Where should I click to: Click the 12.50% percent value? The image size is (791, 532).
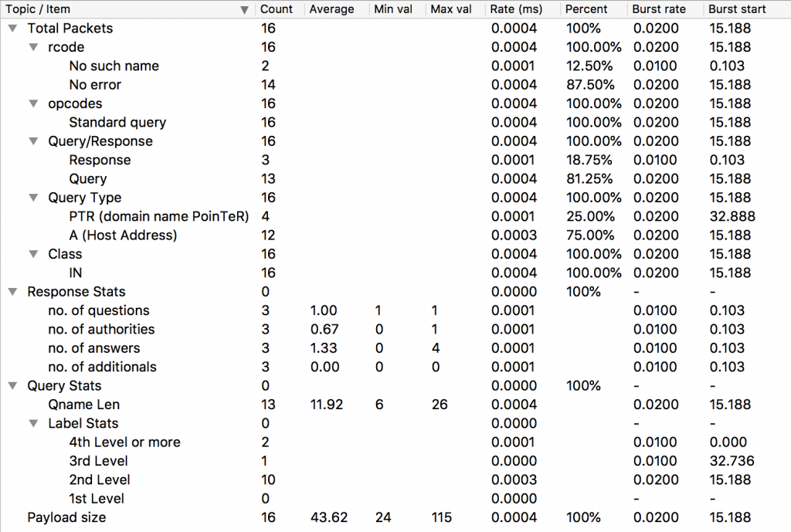[589, 66]
